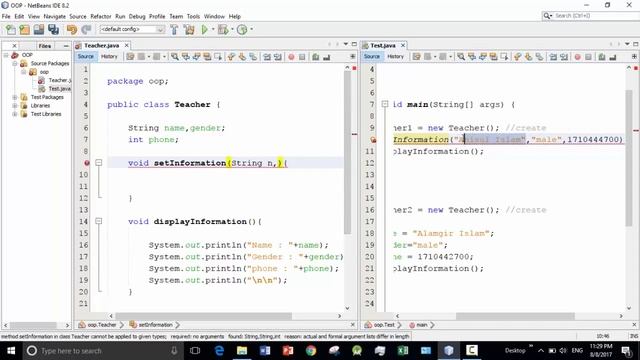
Task: Click Next Bookmark icon in Teacher.java toolbar
Action: [x=242, y=57]
